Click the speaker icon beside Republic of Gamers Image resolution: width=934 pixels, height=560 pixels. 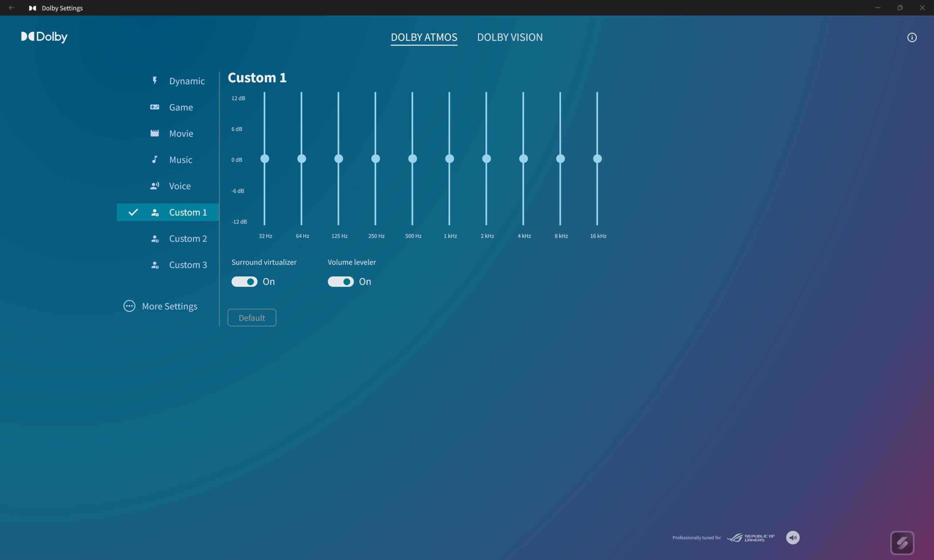[x=793, y=537]
